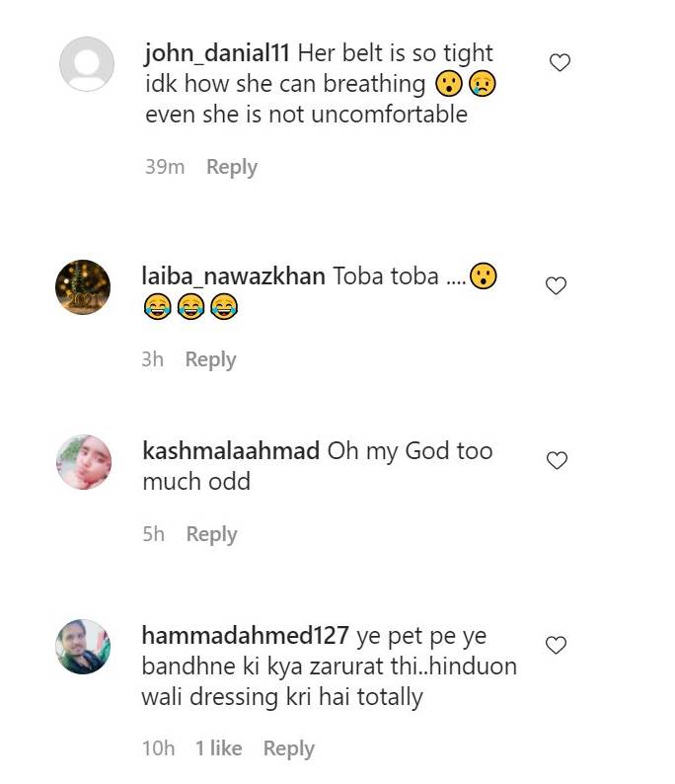Like john_danial11's comment with the heart
The width and height of the screenshot is (675, 784).
coord(560,62)
